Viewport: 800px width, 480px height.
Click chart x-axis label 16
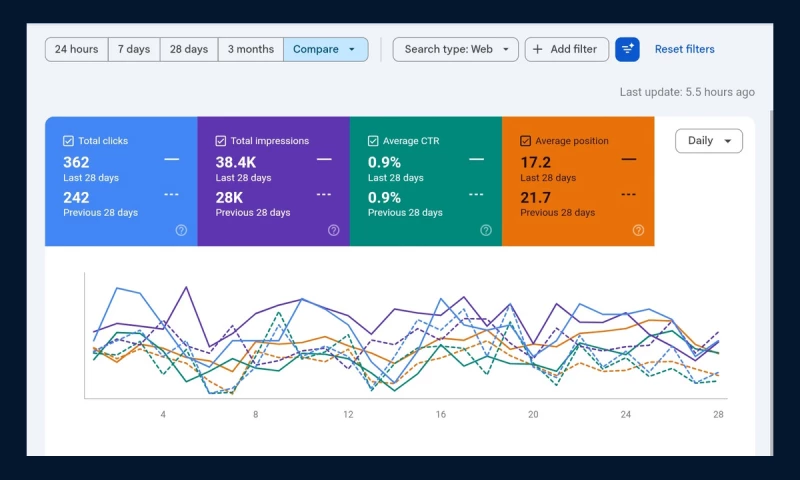tap(441, 415)
